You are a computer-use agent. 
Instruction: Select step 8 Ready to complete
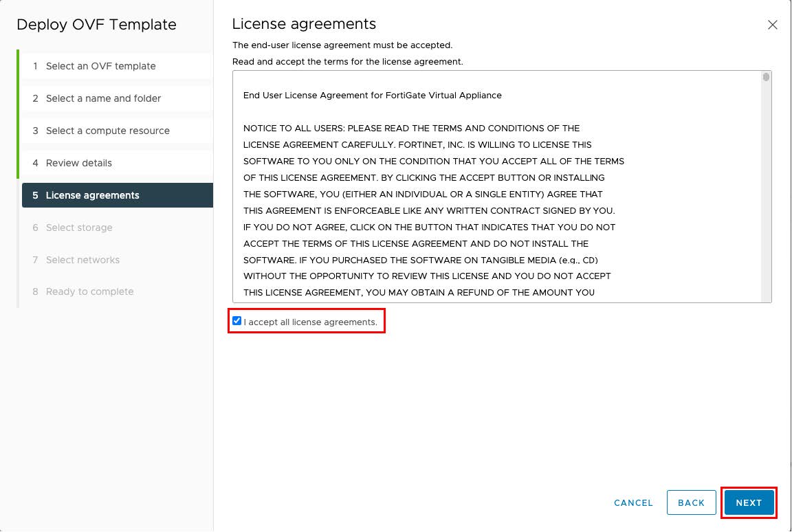click(117, 291)
